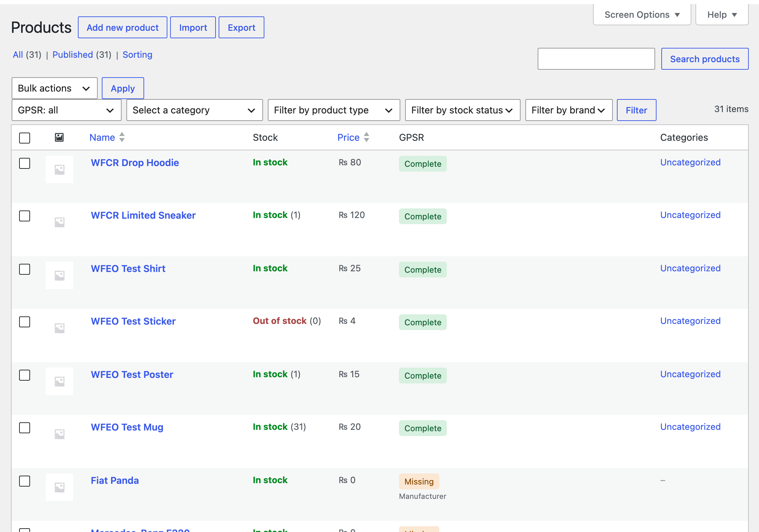This screenshot has height=532, width=759.
Task: Check the WFCR Limited Sneaker row checkbox
Action: coord(25,216)
